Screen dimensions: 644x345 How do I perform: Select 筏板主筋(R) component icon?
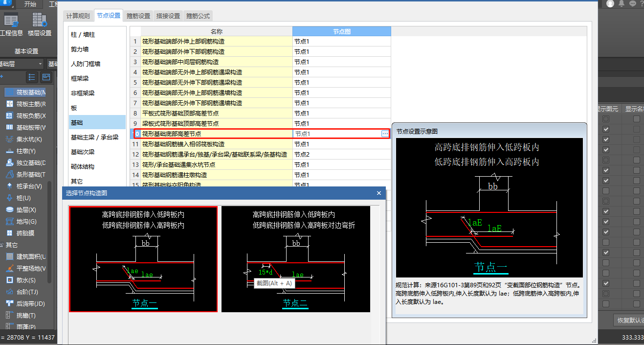tap(9, 104)
